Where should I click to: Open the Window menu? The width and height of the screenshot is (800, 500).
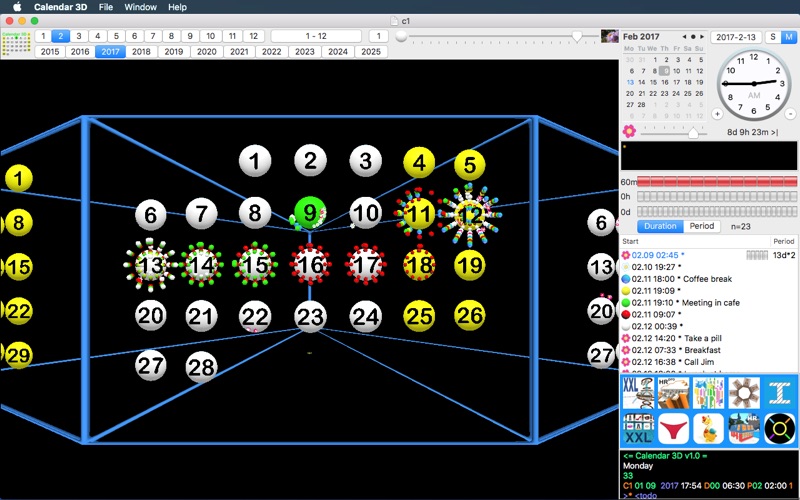140,7
